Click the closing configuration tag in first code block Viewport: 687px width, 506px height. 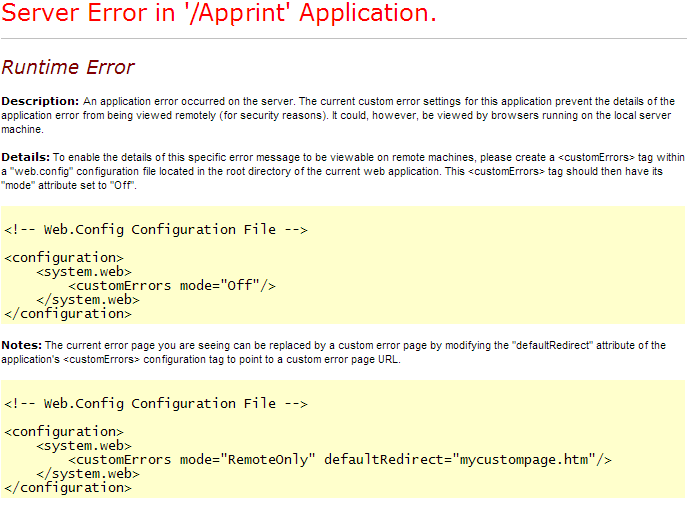click(x=68, y=314)
